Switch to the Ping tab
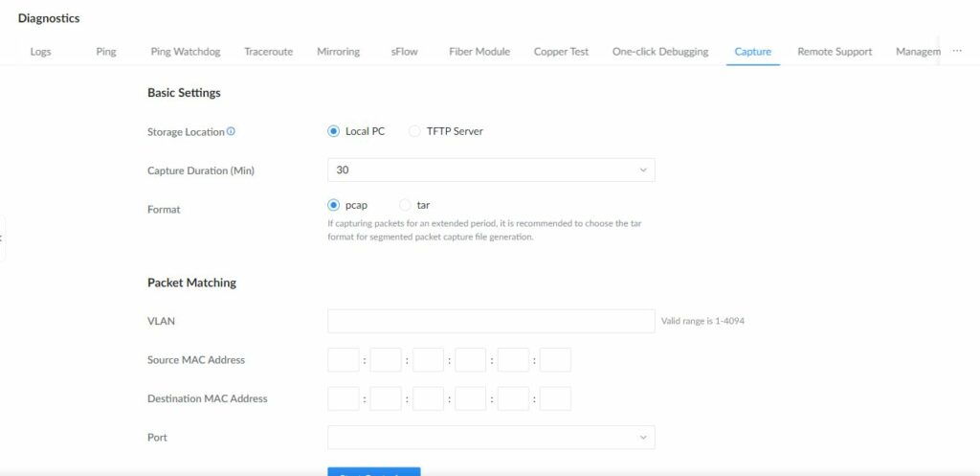 pos(106,52)
